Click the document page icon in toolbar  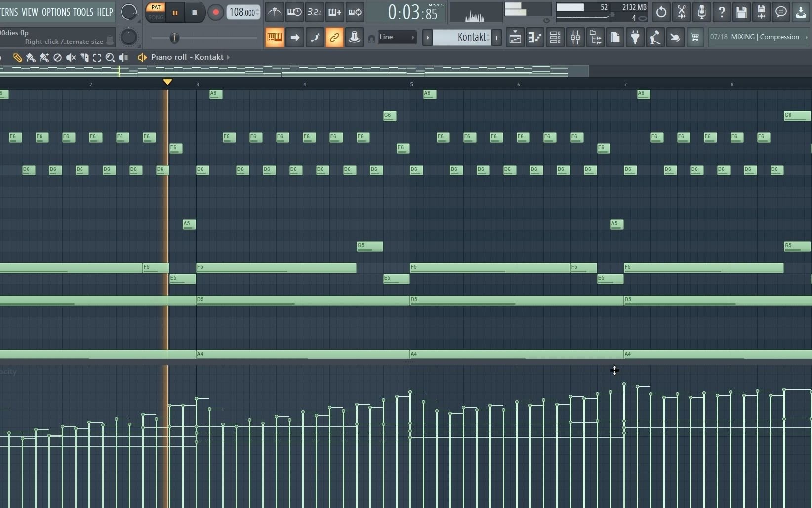coord(615,37)
